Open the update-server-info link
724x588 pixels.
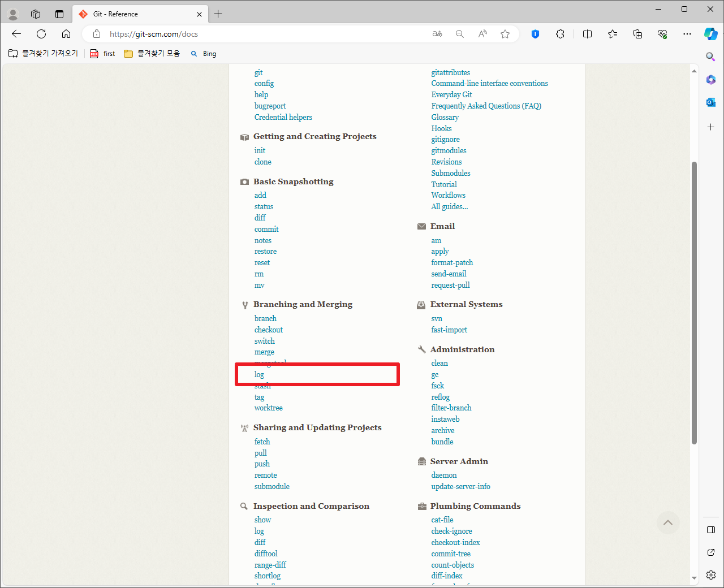[460, 486]
